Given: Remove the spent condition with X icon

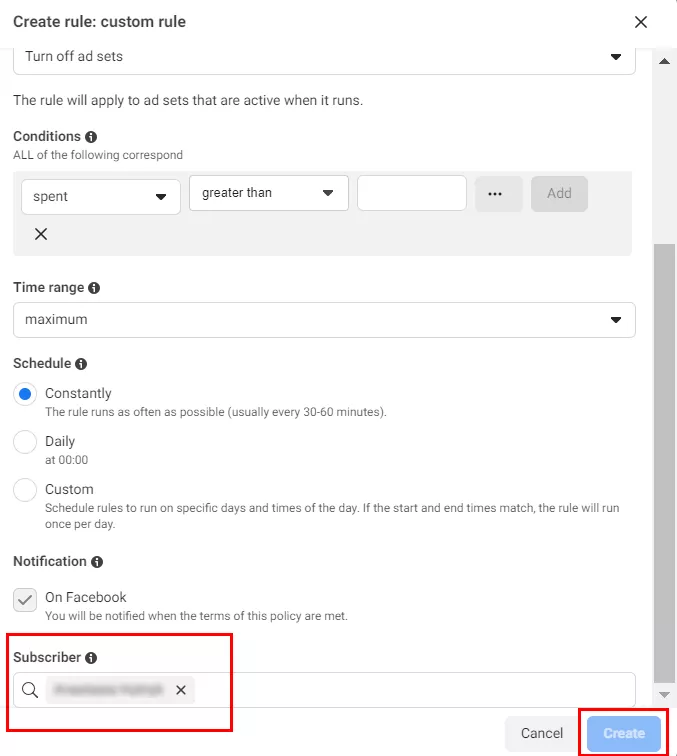Looking at the screenshot, I should point(41,234).
